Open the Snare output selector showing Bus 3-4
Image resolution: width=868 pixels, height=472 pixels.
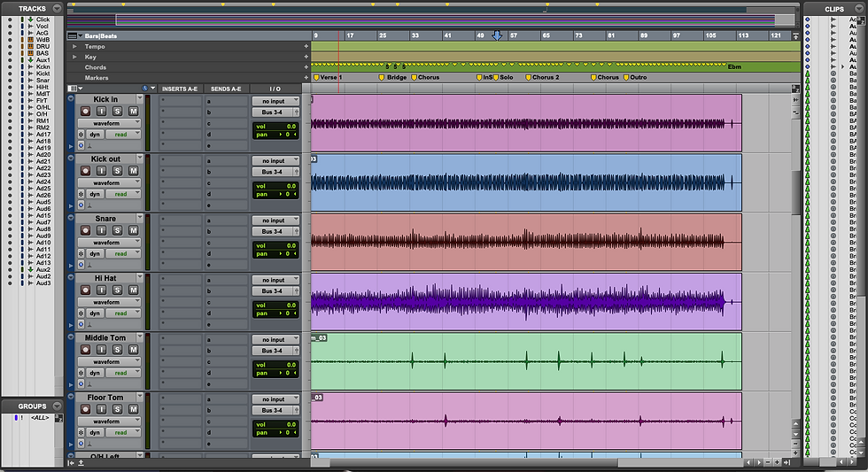[x=273, y=231]
